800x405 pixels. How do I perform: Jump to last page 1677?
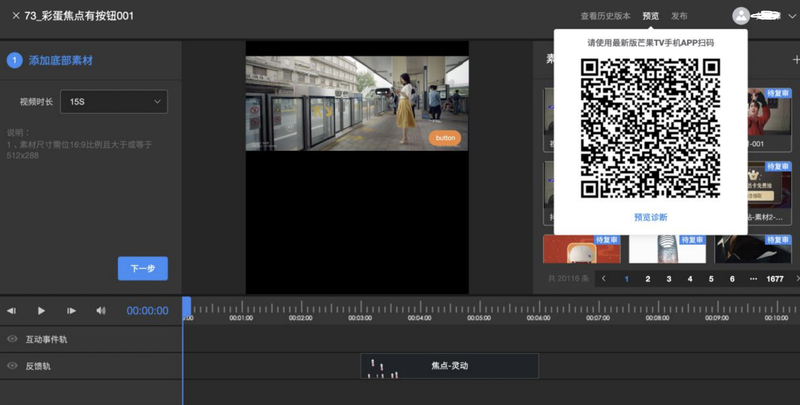tap(775, 279)
